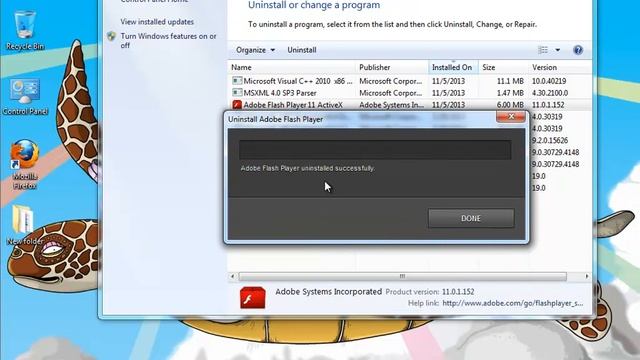Click the horizontal scrollbar thumb
The image size is (640, 360).
click(402, 277)
